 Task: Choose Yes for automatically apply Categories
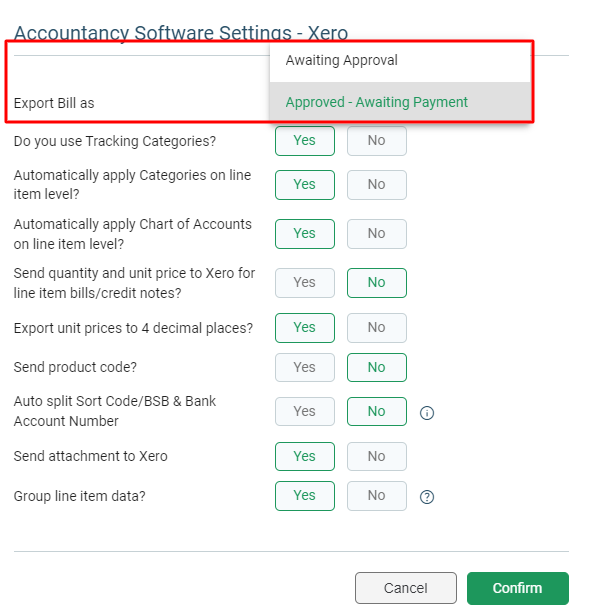pyautogui.click(x=305, y=185)
